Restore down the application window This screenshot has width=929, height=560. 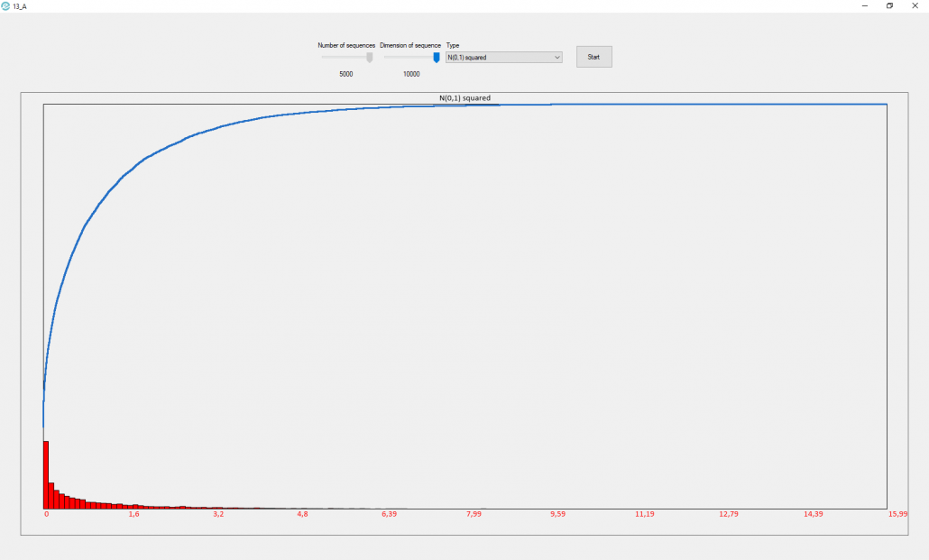click(889, 5)
